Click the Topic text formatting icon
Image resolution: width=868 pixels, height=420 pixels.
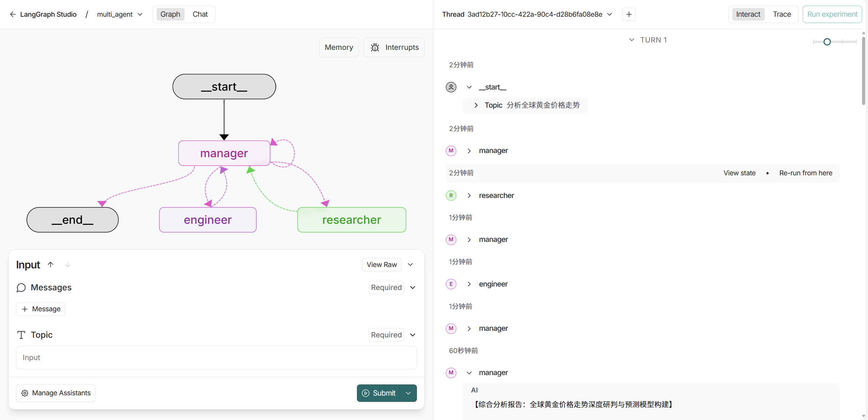tap(21, 335)
